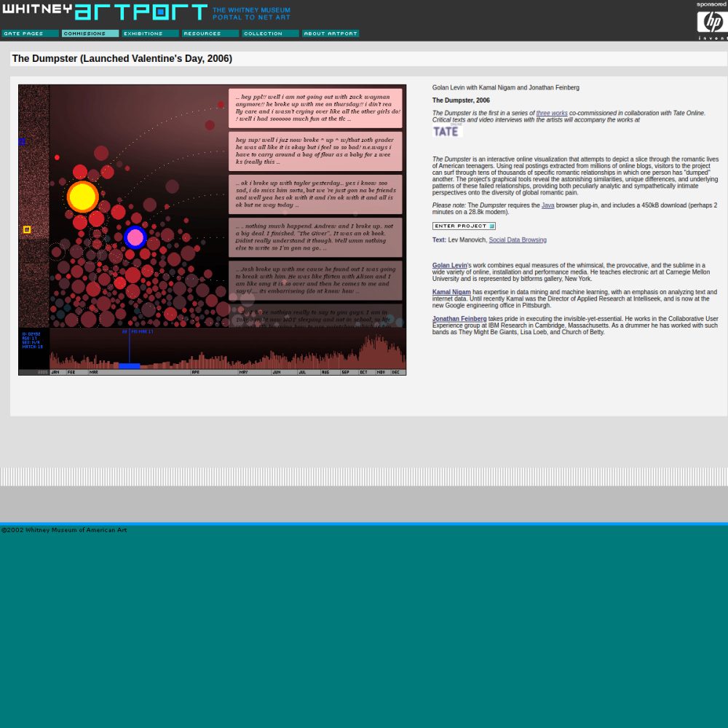Viewport: 728px width, 728px height.
Task: Select the 'Josh broke up with me' post
Action: pos(315,280)
